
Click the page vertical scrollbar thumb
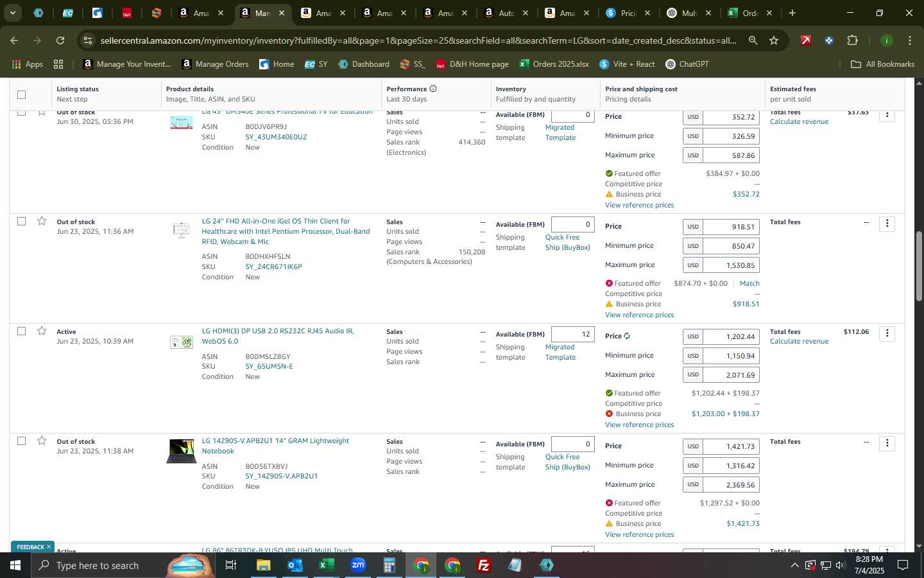918,267
